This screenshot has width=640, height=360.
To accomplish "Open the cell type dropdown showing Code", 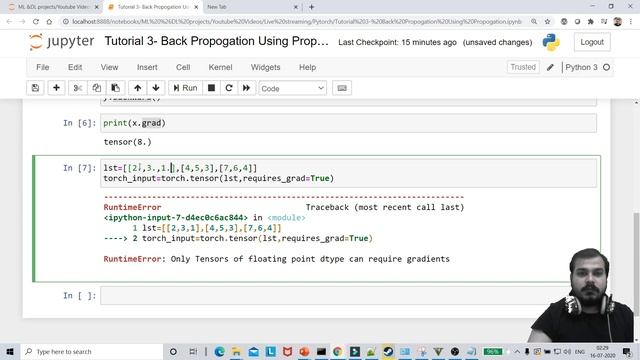I will (x=293, y=88).
